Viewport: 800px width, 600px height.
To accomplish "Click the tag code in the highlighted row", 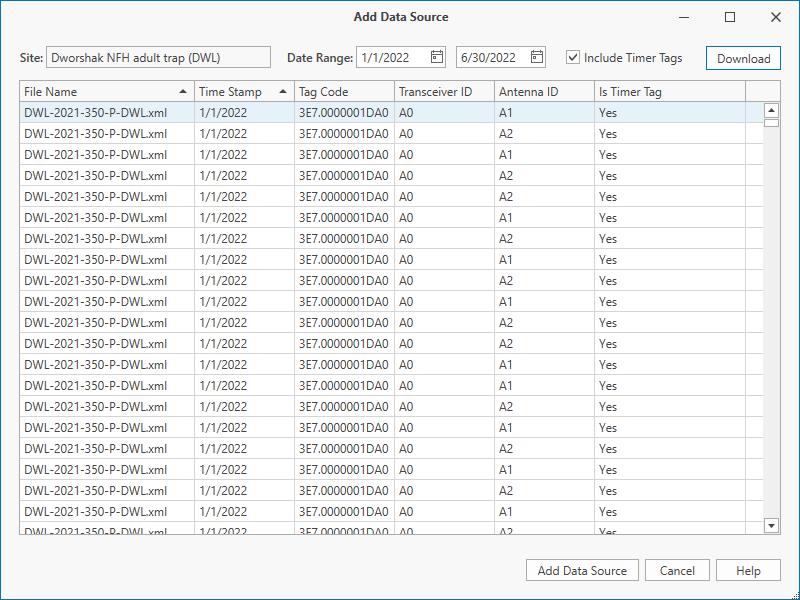I will click(344, 113).
